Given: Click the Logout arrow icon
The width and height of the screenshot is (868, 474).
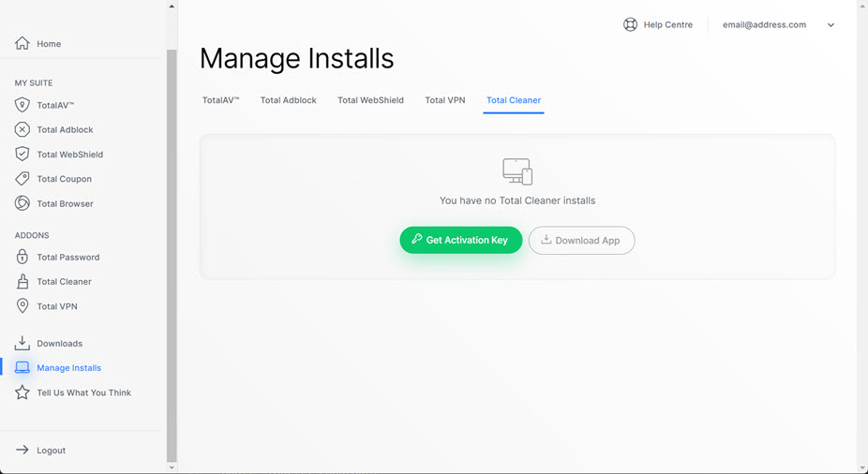Looking at the screenshot, I should point(22,450).
